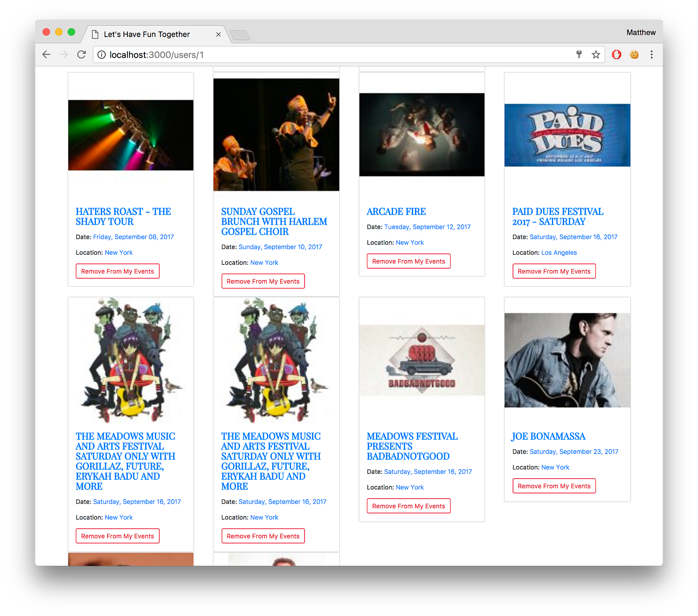Remove Paid Dues Festival from My Events

[x=554, y=271]
